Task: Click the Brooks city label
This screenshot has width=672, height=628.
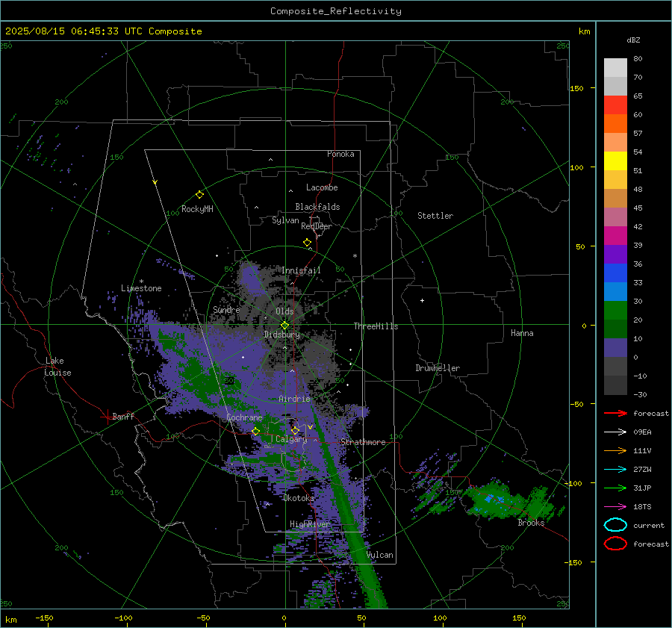Action: 531,523
